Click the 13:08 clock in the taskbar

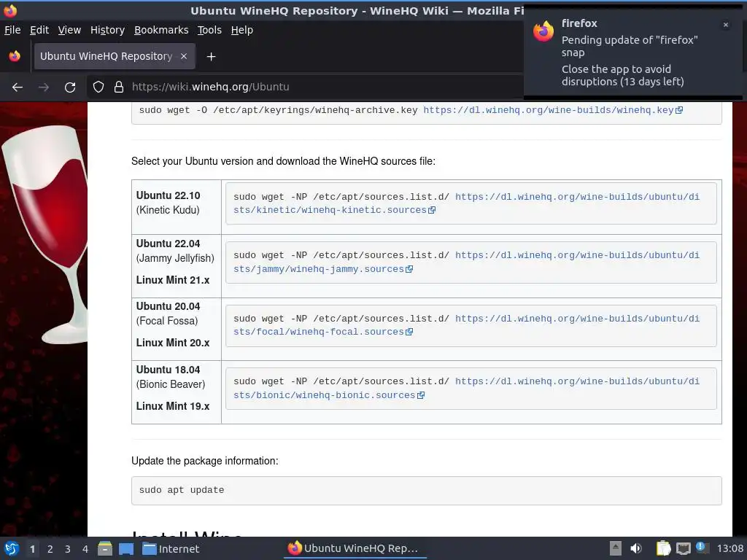tap(729, 548)
